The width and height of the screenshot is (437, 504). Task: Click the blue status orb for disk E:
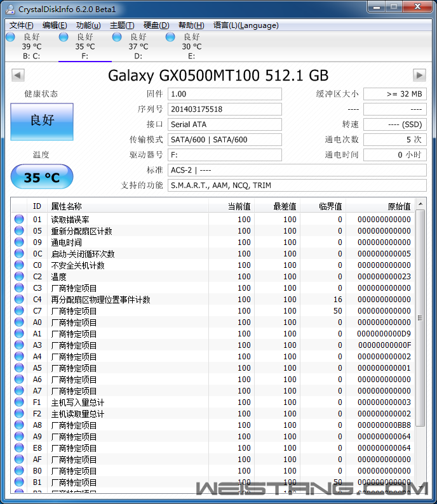[170, 37]
